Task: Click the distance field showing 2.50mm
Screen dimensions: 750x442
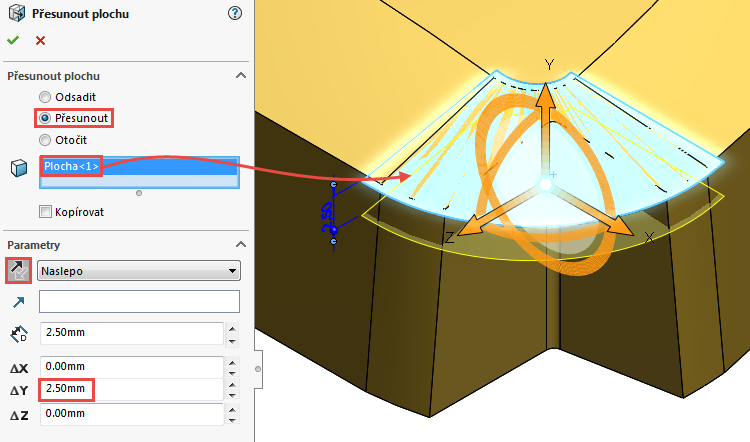Action: pos(132,333)
